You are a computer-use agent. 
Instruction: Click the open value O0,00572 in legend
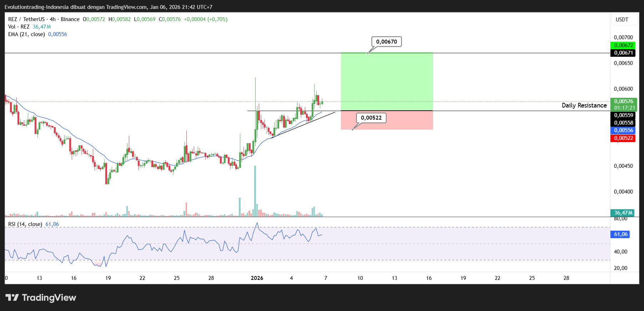pyautogui.click(x=94, y=19)
